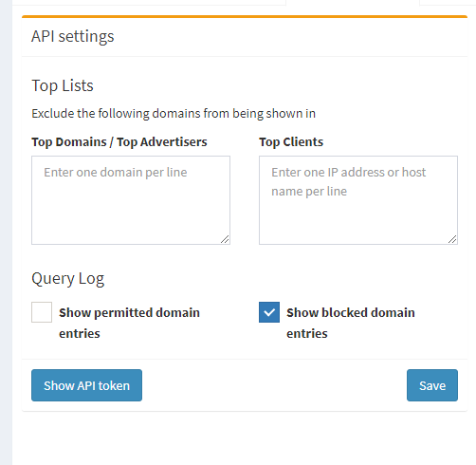The image size is (476, 465).
Task: Click the 'Enter one domain per line' placeholder
Action: pyautogui.click(x=116, y=173)
